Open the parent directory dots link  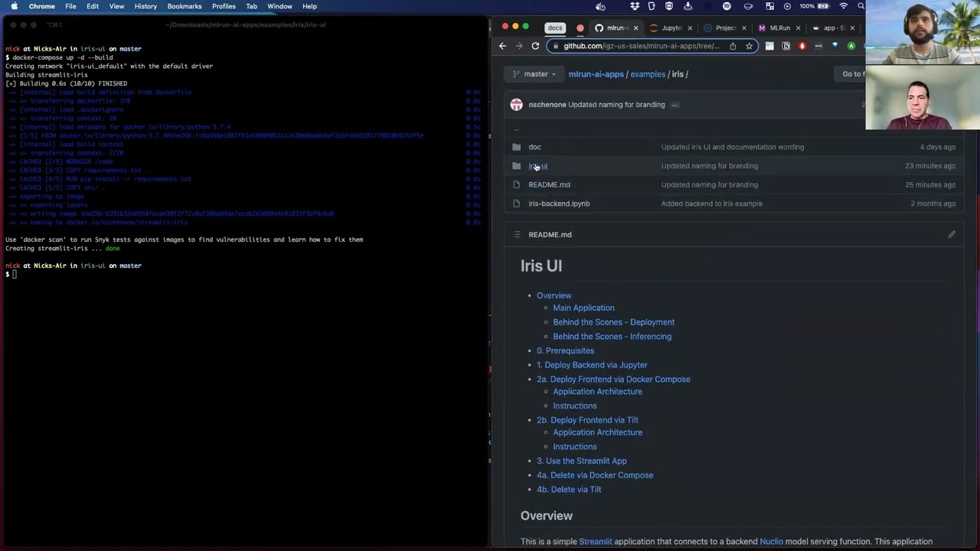click(516, 129)
